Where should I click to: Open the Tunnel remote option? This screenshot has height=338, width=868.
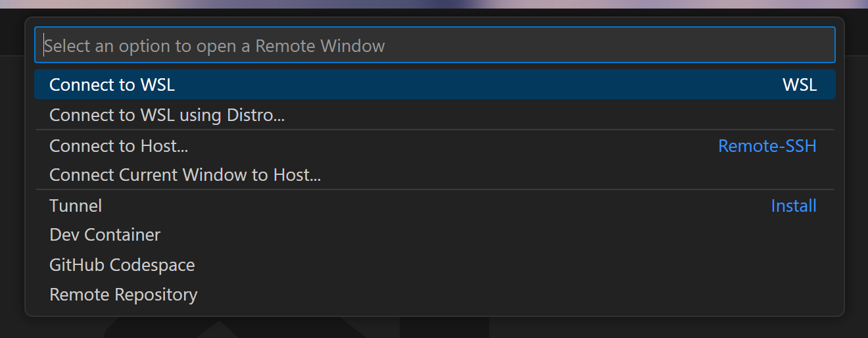76,206
